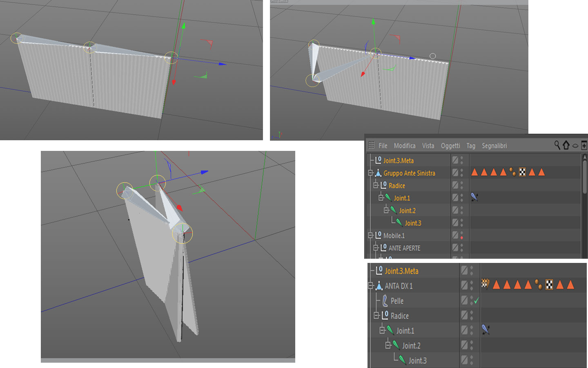Click the red axis cone in bottom viewport
Image resolution: width=588 pixels, height=368 pixels.
pyautogui.click(x=179, y=208)
